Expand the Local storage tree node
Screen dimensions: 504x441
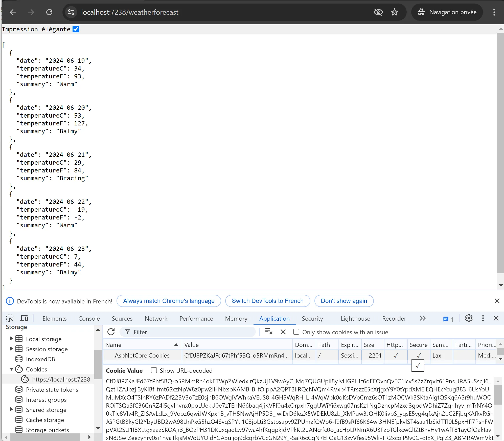point(11,339)
